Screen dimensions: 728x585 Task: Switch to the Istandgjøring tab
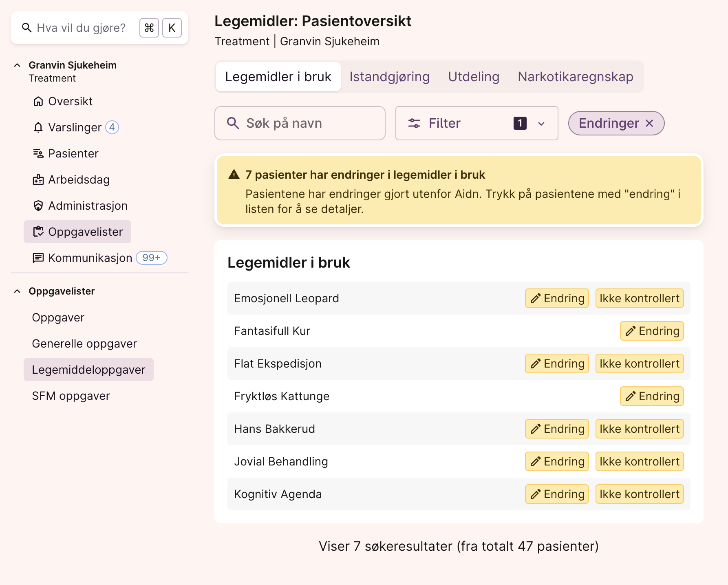tap(389, 77)
